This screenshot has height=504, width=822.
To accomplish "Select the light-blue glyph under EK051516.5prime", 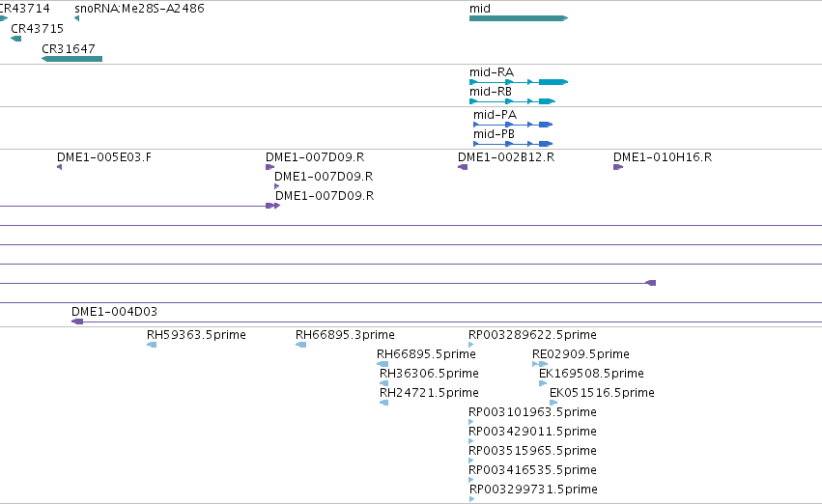I will pyautogui.click(x=553, y=403).
